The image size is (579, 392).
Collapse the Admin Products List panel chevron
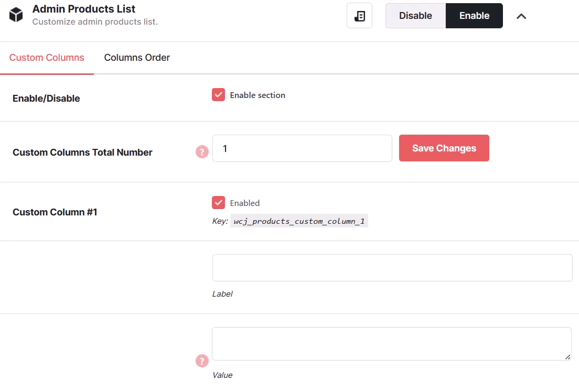pyautogui.click(x=521, y=16)
